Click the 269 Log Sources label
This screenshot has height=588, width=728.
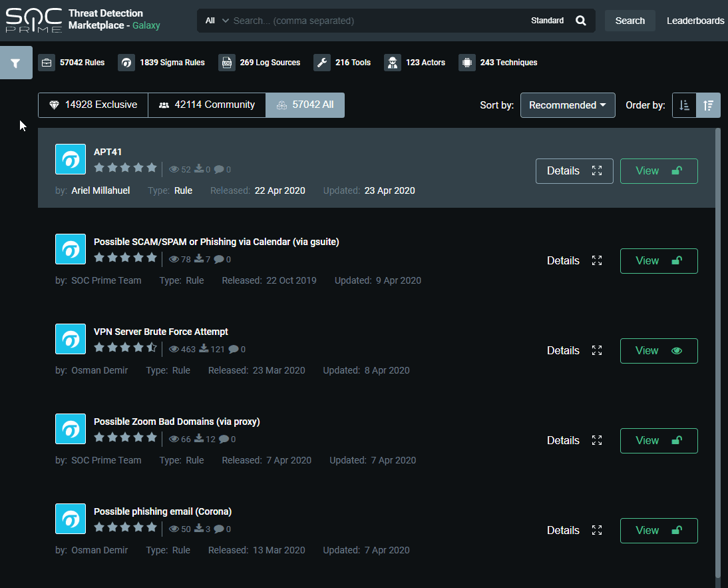pyautogui.click(x=270, y=63)
